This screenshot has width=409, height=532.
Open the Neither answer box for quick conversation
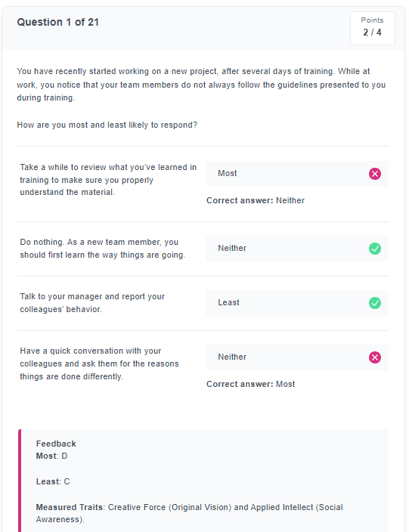[x=297, y=357]
